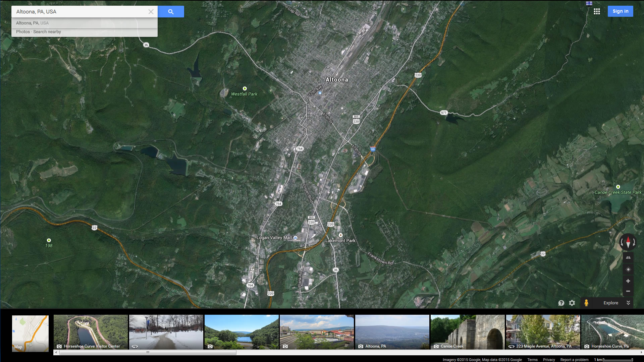The width and height of the screenshot is (644, 362).
Task: Collapse the Explore imagery strip chevron
Action: pyautogui.click(x=628, y=303)
